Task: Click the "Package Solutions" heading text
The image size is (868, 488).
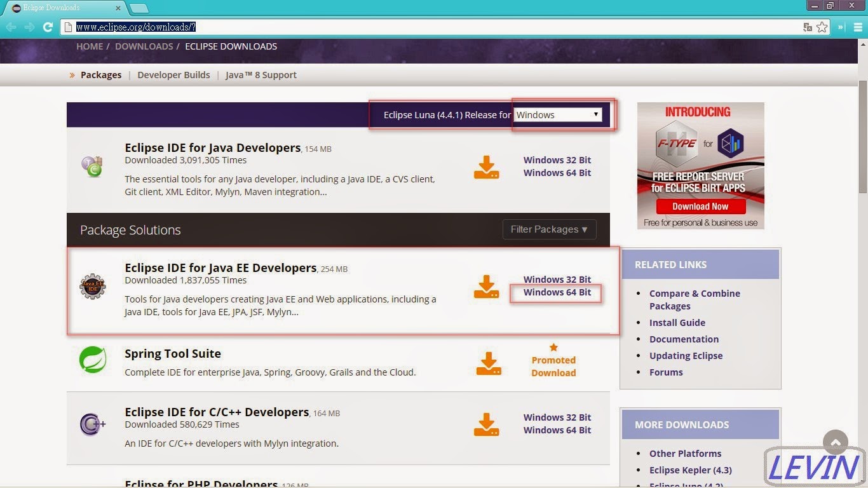Action: (130, 230)
